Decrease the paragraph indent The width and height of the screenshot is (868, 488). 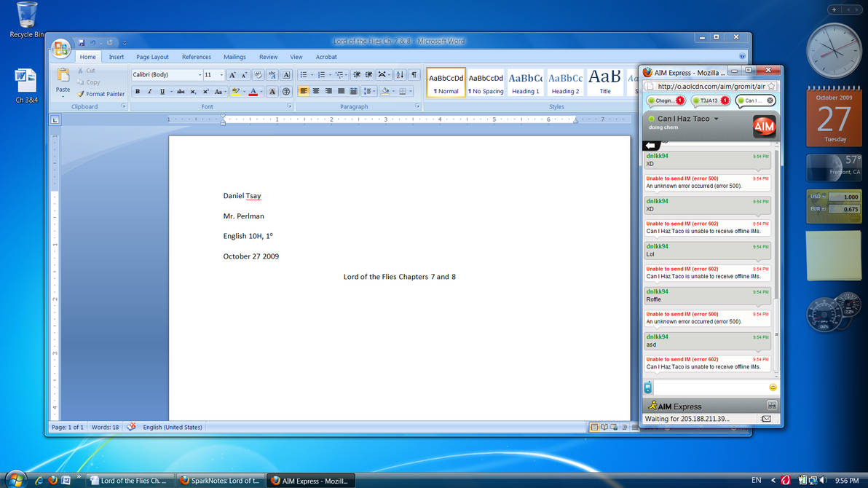[357, 75]
